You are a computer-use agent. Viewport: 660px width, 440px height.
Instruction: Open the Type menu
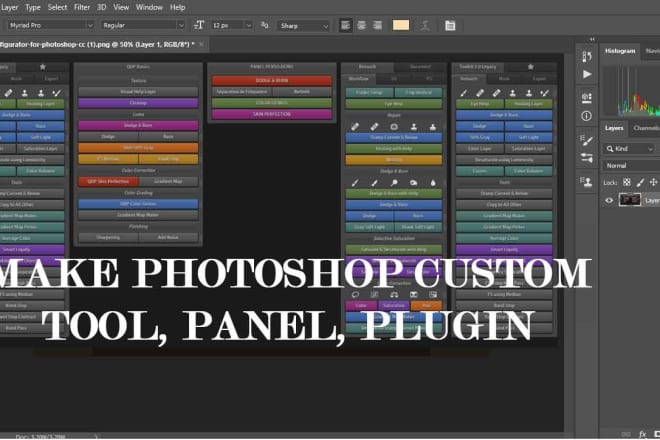[33, 7]
